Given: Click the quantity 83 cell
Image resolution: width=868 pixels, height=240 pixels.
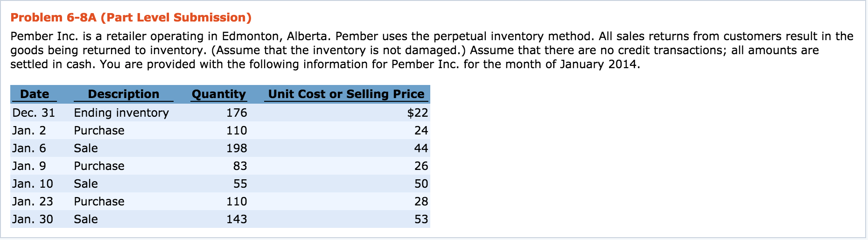Looking at the screenshot, I should (x=240, y=166).
